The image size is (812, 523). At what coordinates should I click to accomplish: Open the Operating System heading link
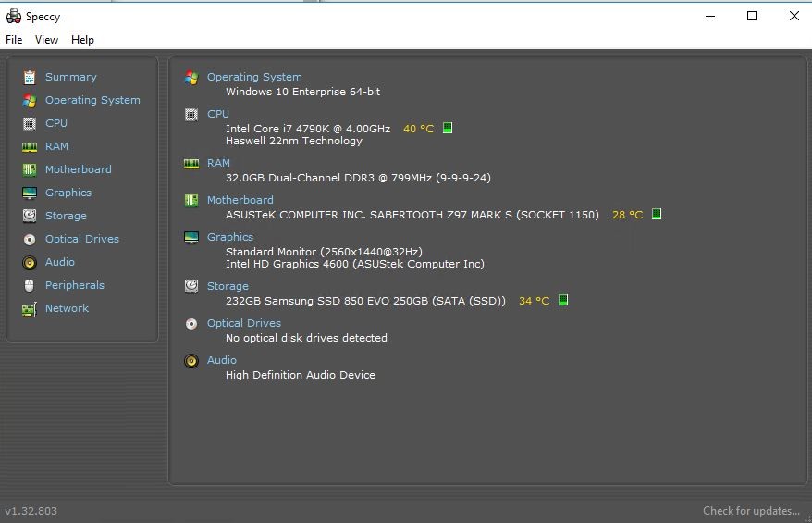coord(254,77)
